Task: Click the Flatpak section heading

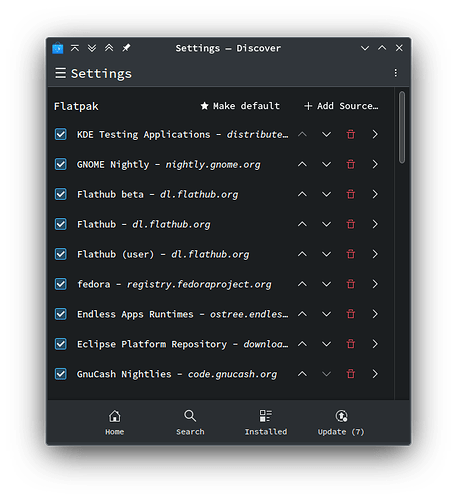Action: 76,106
